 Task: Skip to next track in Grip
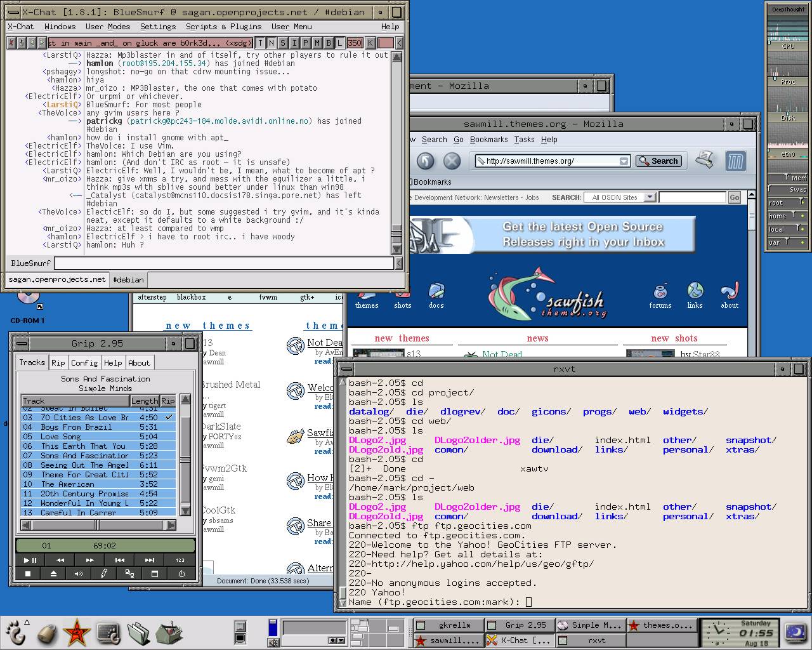point(150,560)
